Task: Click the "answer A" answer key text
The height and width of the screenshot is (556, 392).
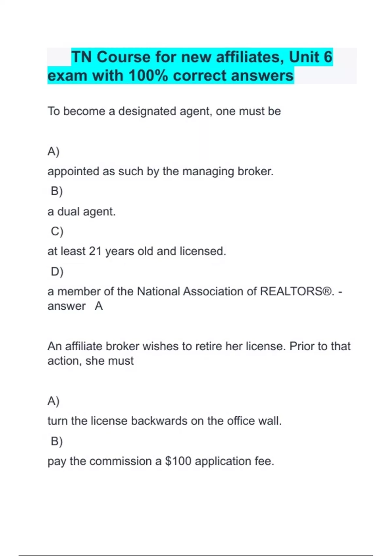Action: click(x=75, y=306)
